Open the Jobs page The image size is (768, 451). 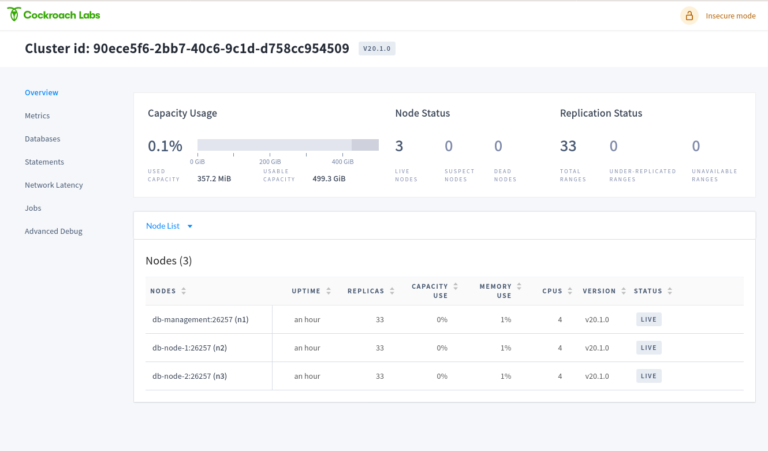(x=33, y=208)
